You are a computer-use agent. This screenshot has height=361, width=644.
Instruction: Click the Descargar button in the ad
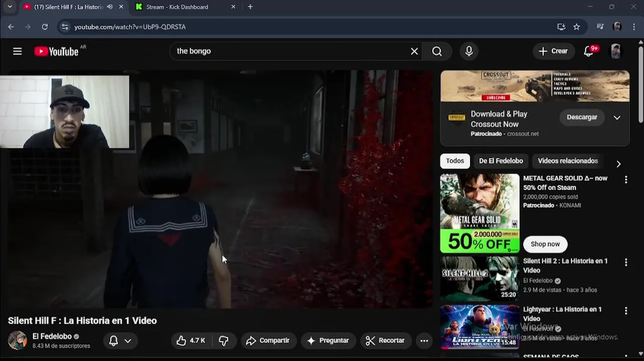click(x=582, y=117)
